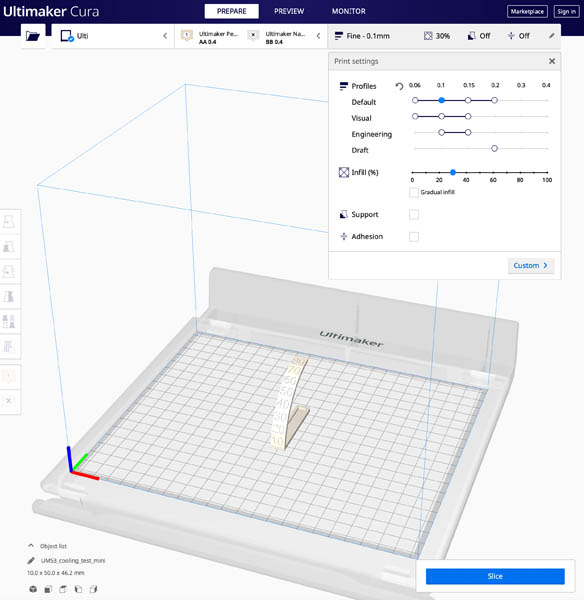Click the bottom left toolbar X icon
Viewport: 584px width, 600px height.
[x=9, y=401]
